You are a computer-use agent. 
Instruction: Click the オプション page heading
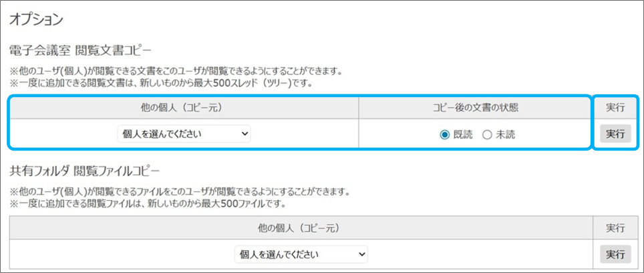(x=36, y=19)
